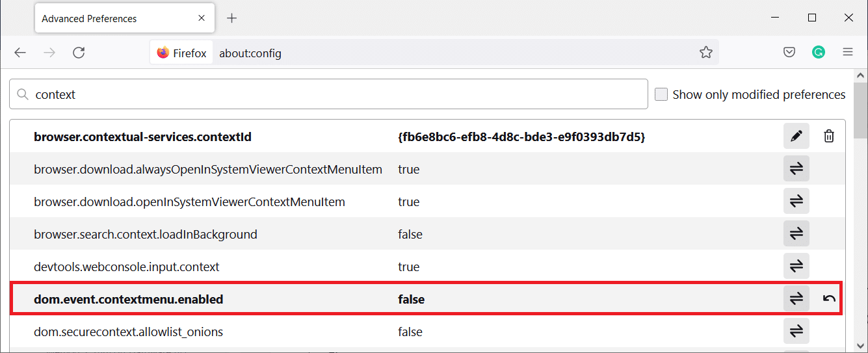
Task: Click the true value of devtools.webconsole.input.context
Action: (x=408, y=267)
